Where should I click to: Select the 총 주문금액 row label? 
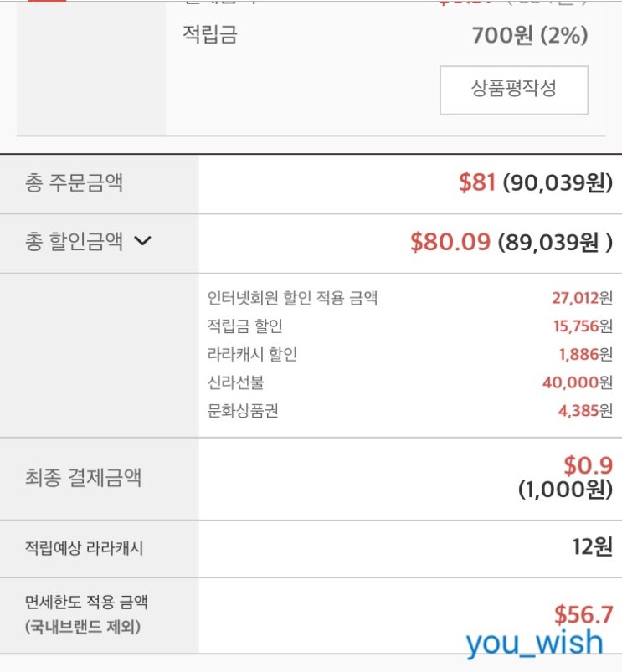click(75, 183)
